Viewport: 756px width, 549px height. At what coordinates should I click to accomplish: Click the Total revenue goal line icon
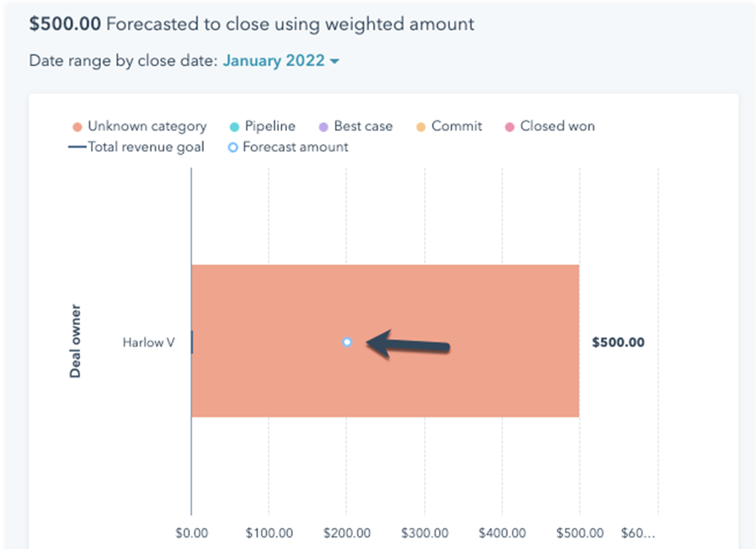(x=75, y=147)
